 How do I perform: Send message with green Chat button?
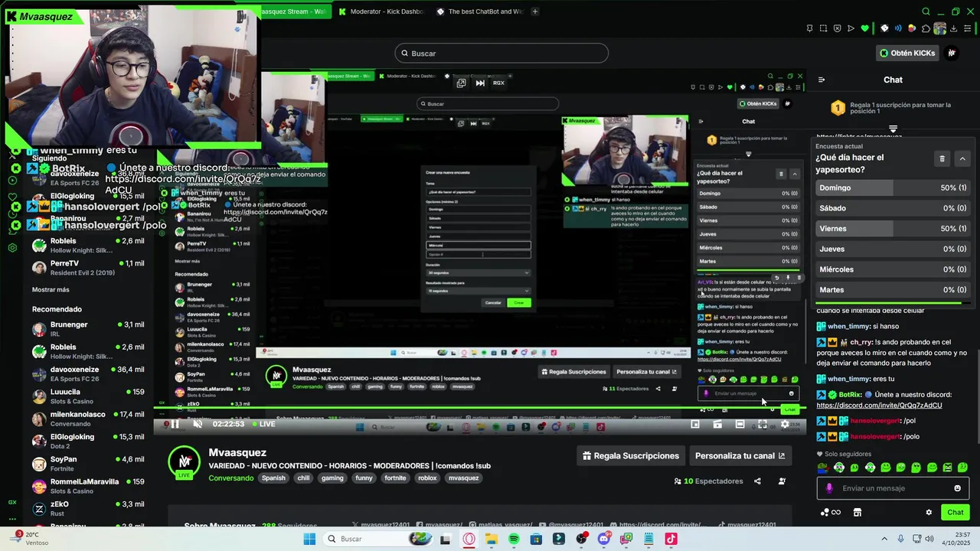(x=955, y=513)
